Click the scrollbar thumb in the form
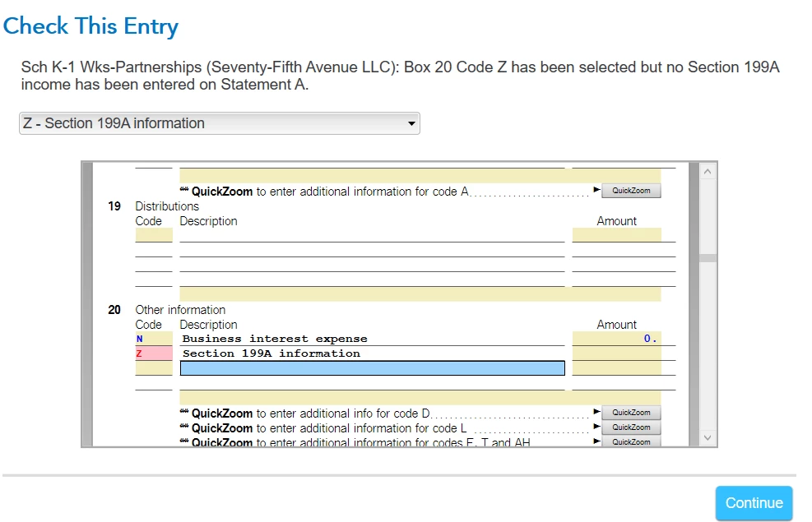The width and height of the screenshot is (812, 522). click(x=708, y=257)
